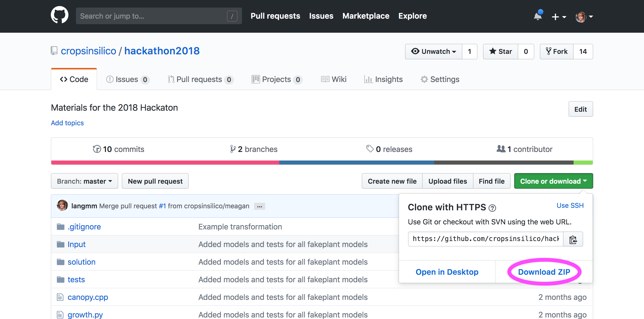The image size is (644, 319).
Task: Open the hackathon2018 repository link
Action: point(162,51)
